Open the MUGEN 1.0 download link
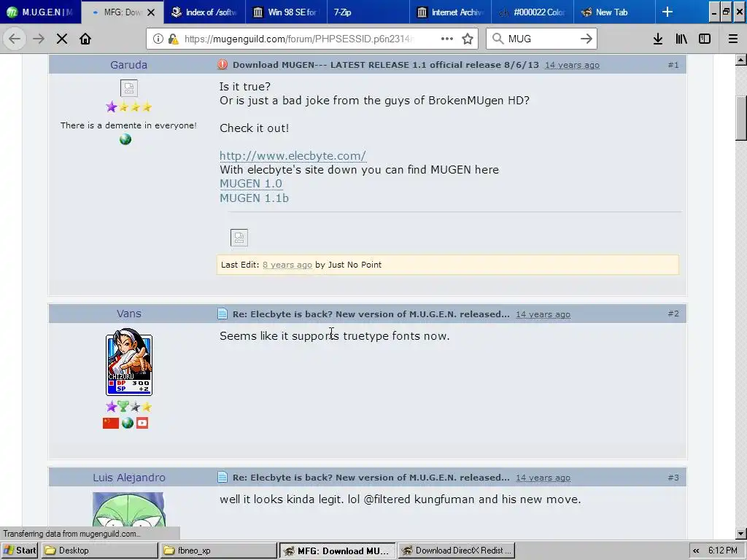The height and width of the screenshot is (560, 747). [x=251, y=183]
